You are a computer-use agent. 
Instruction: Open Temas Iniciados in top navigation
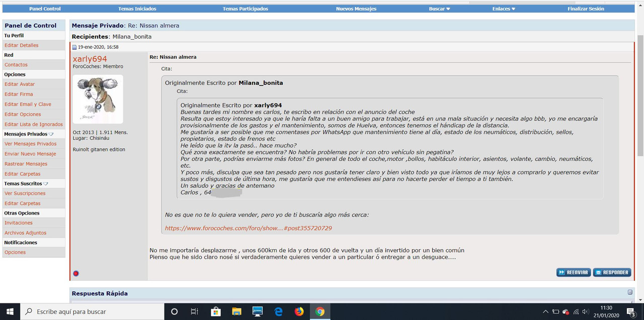coord(137,9)
